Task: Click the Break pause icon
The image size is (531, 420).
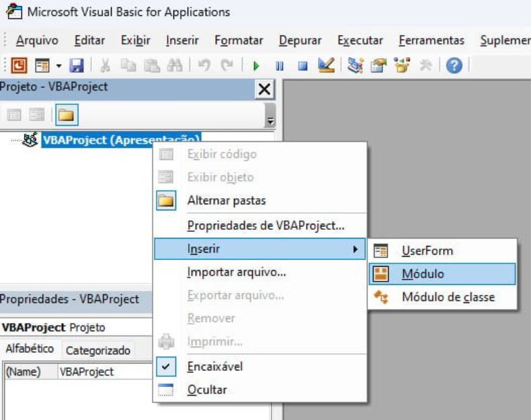Action: tap(280, 66)
